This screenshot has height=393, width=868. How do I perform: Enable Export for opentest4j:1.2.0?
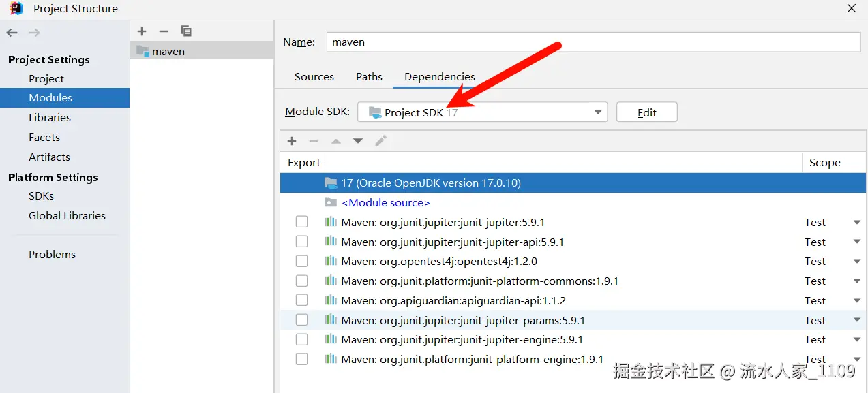click(x=301, y=261)
